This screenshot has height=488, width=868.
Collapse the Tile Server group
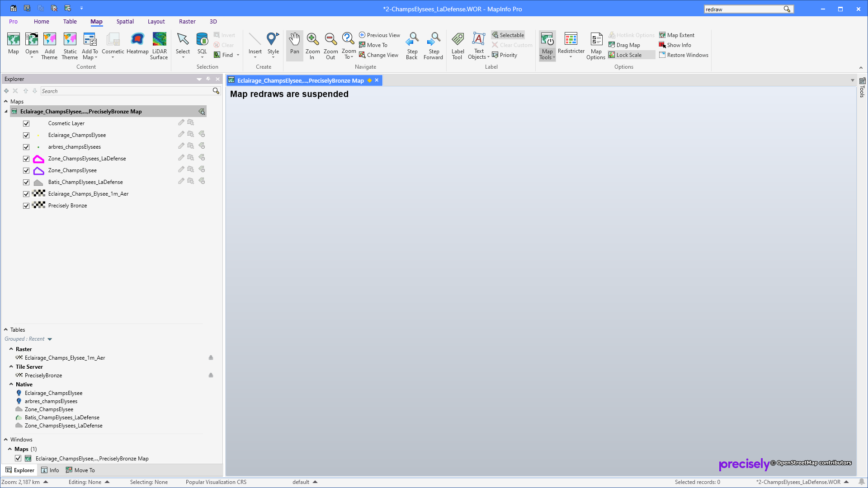(x=11, y=366)
